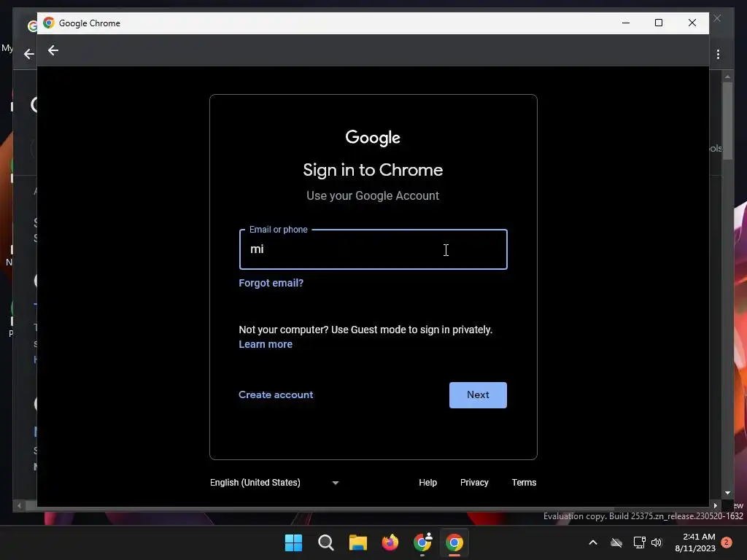Open the Privacy link
The width and height of the screenshot is (747, 560).
[x=474, y=483]
